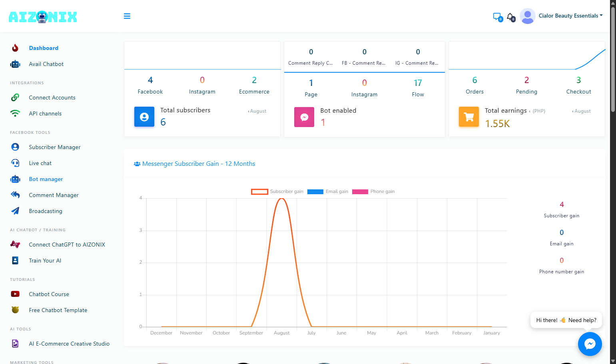Click the Messenger Subscriber Gain - 12 Months heading
Screen dimensions: 616x364
194,164
